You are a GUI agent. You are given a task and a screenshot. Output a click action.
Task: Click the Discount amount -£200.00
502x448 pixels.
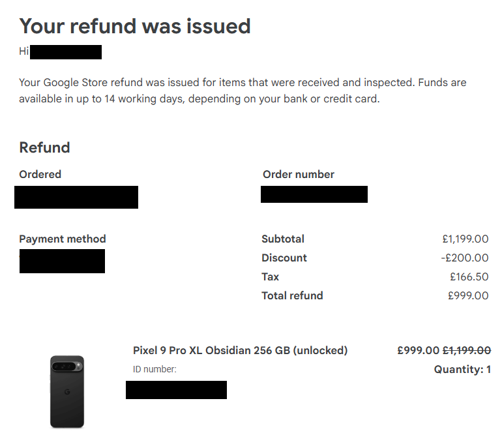click(465, 258)
